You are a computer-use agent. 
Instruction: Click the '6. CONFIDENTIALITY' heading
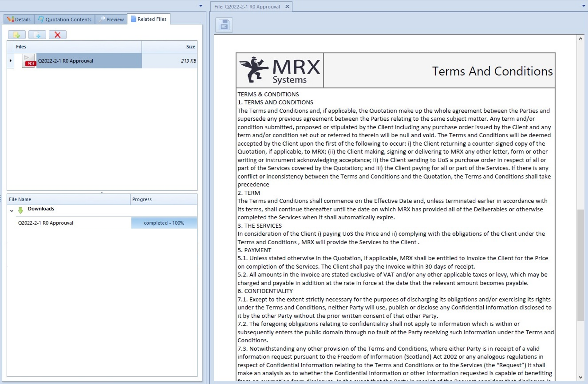click(265, 291)
